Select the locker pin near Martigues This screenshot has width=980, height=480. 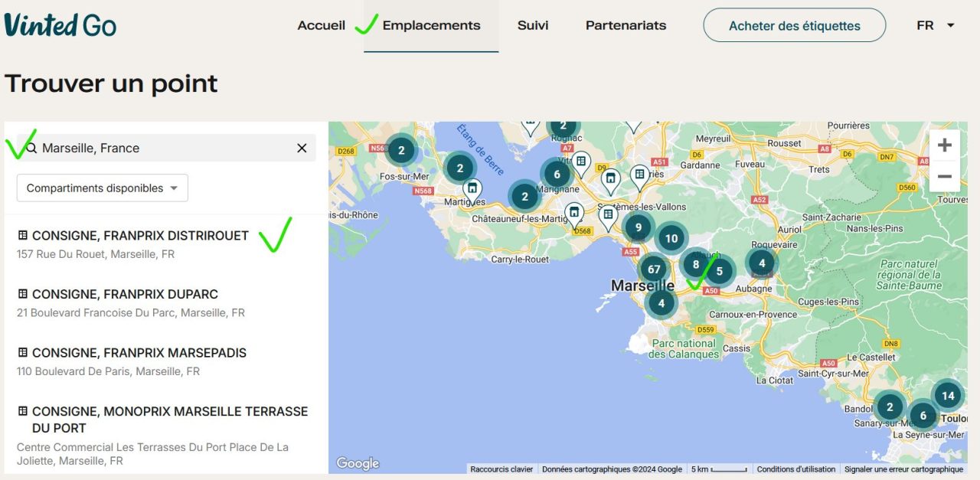point(472,188)
